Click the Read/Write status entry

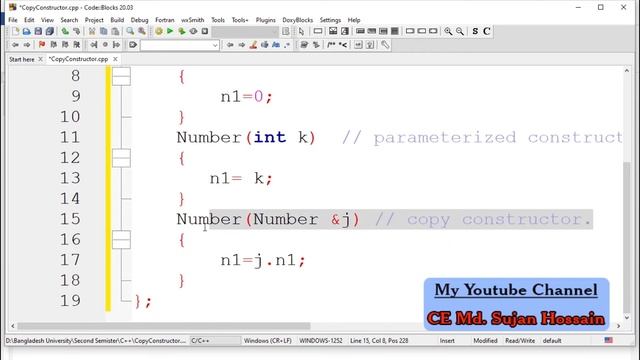point(520,340)
